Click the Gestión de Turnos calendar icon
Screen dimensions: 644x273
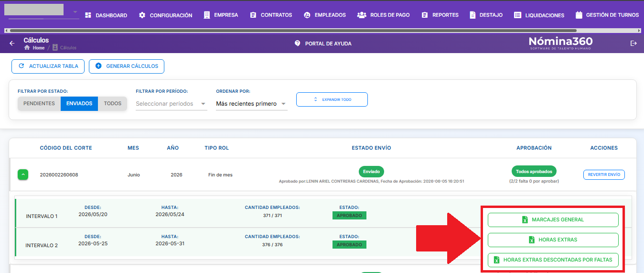click(x=579, y=15)
